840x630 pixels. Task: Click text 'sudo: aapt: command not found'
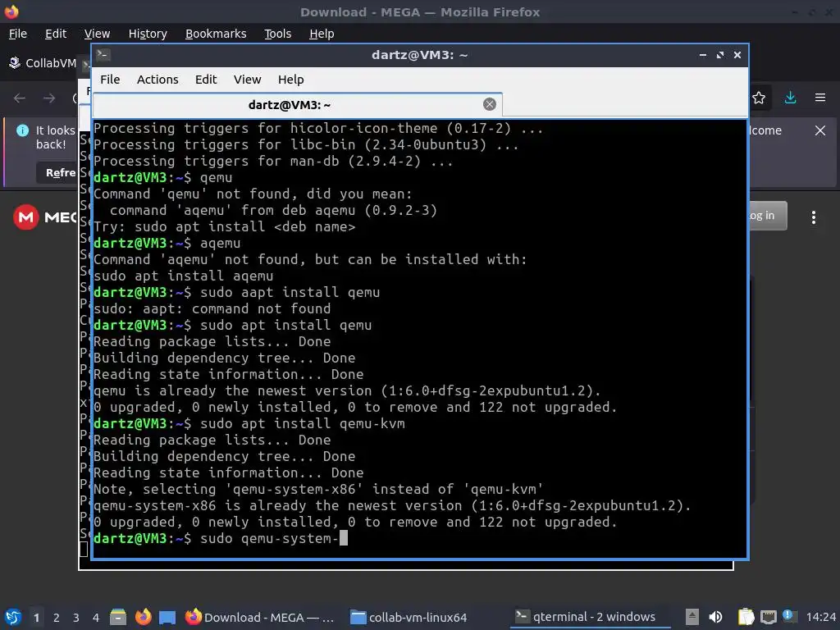coord(212,309)
